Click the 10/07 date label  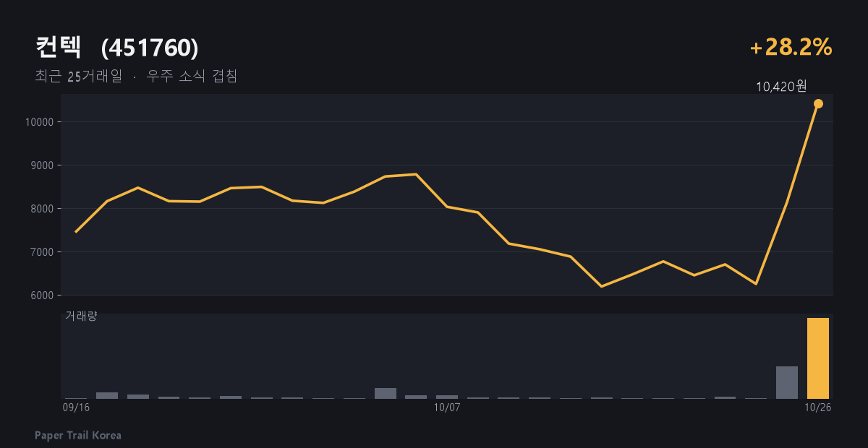[x=447, y=408]
